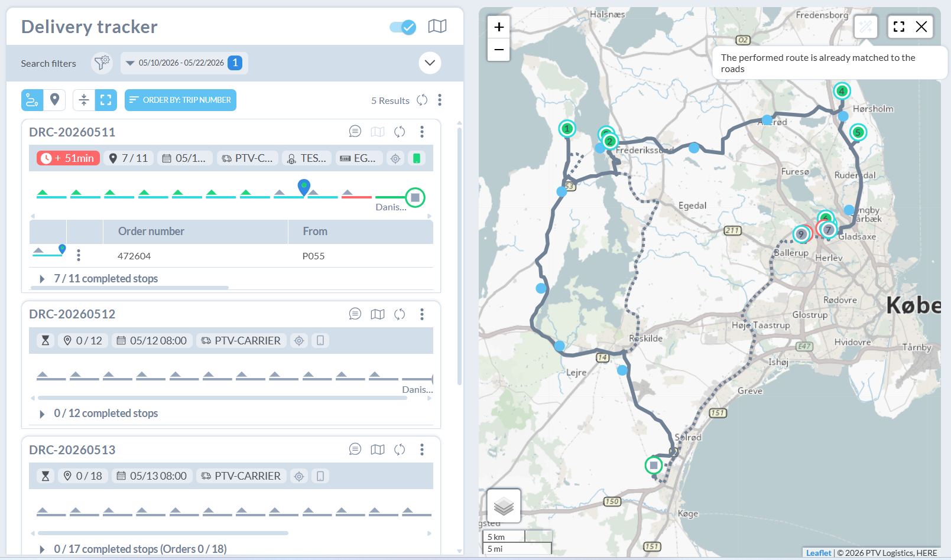This screenshot has width=951, height=560.
Task: Switch to the location pin view toggle
Action: point(54,100)
